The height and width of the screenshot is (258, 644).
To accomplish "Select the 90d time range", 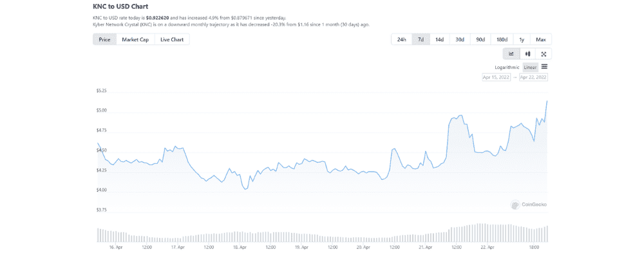I will pyautogui.click(x=480, y=40).
